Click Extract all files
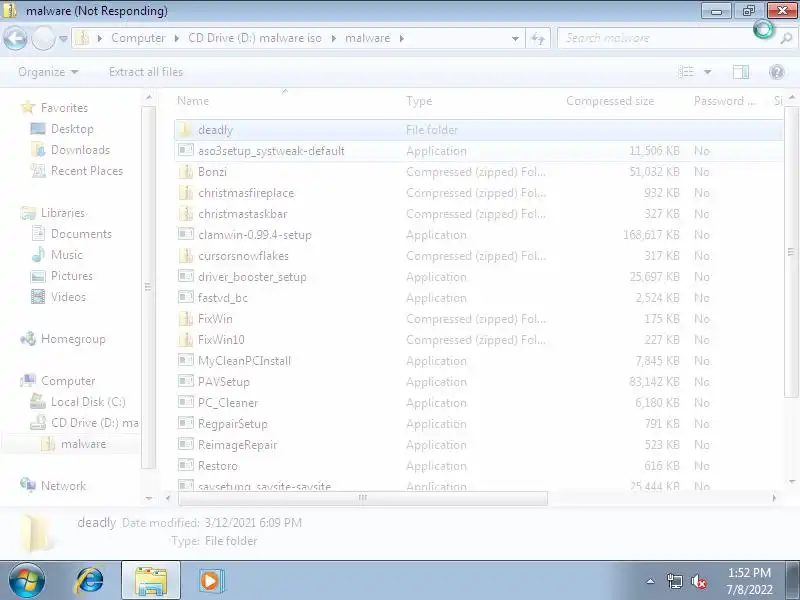Viewport: 800px width, 600px height. point(146,72)
